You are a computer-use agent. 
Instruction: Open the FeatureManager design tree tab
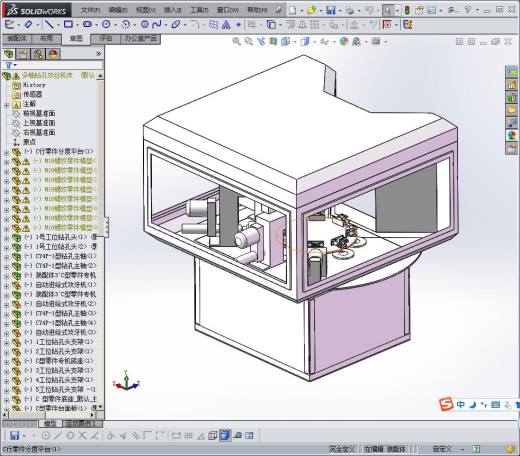click(9, 54)
